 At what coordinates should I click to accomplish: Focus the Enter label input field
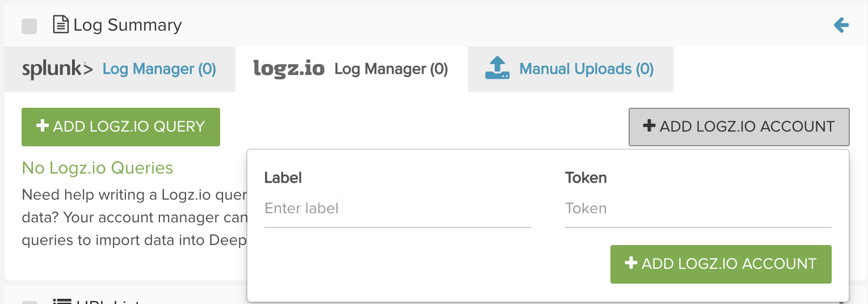click(397, 209)
